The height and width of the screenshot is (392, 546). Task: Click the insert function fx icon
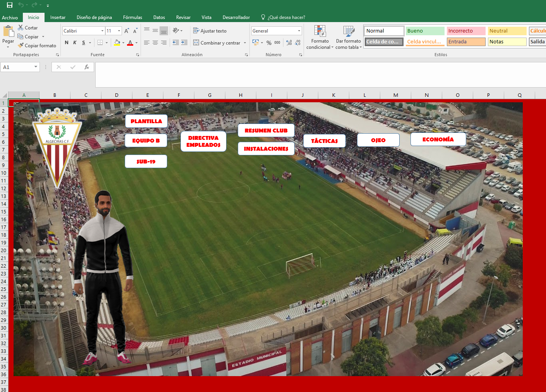87,67
